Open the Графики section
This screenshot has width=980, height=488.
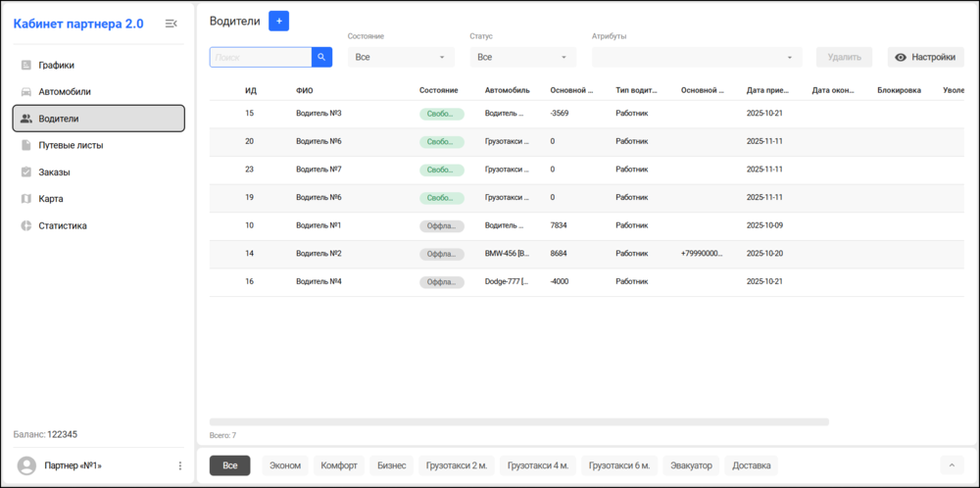99,65
